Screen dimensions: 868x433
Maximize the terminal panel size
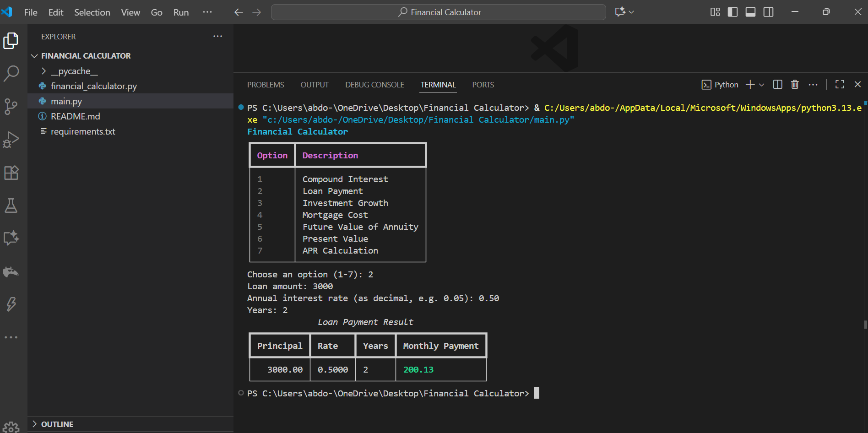coord(840,85)
